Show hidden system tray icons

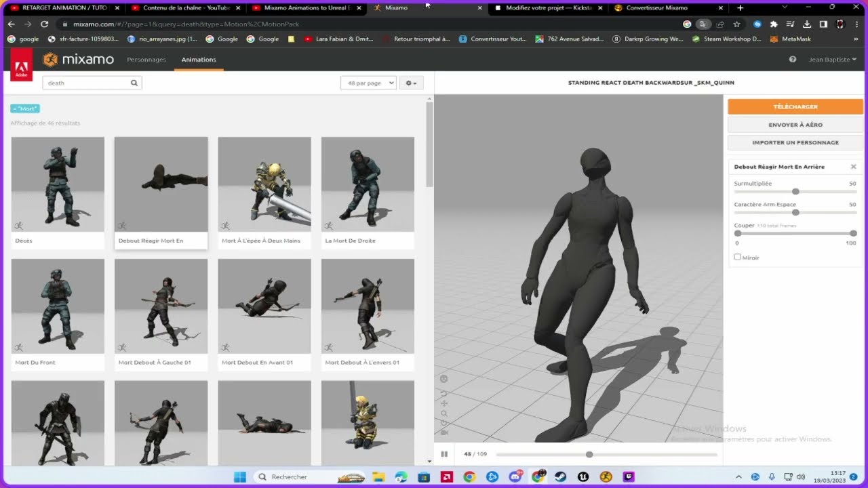[738, 476]
